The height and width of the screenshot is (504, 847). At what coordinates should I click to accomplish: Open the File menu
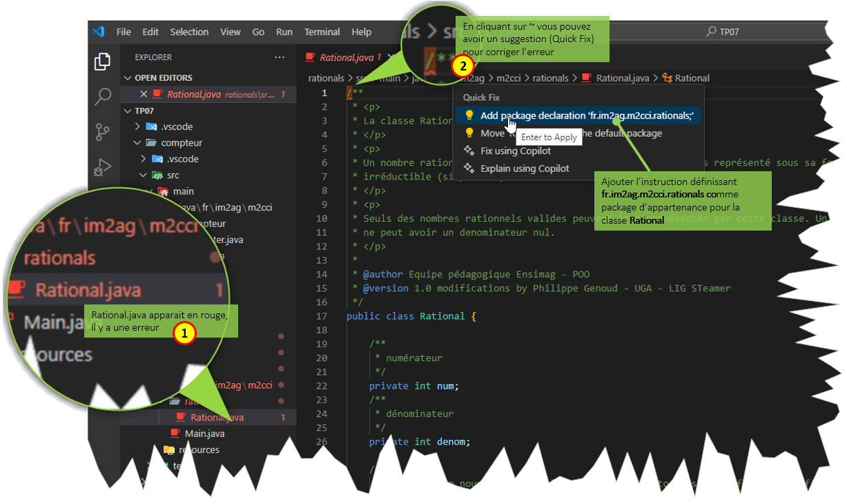[x=124, y=32]
